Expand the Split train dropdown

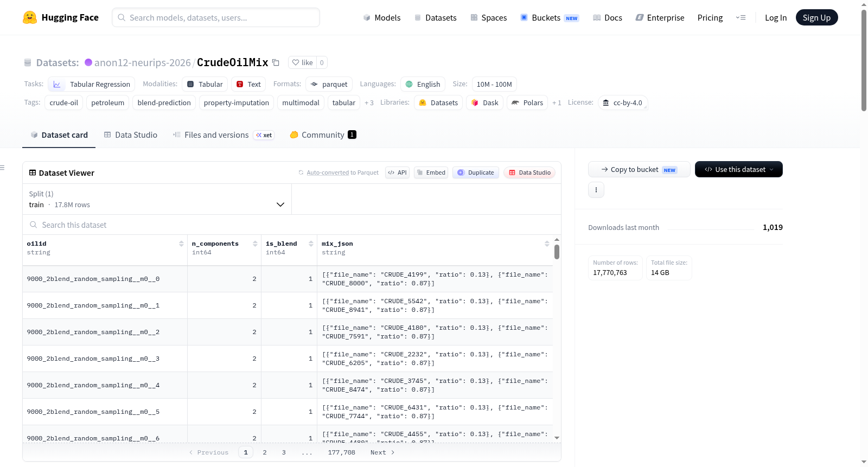157,199
